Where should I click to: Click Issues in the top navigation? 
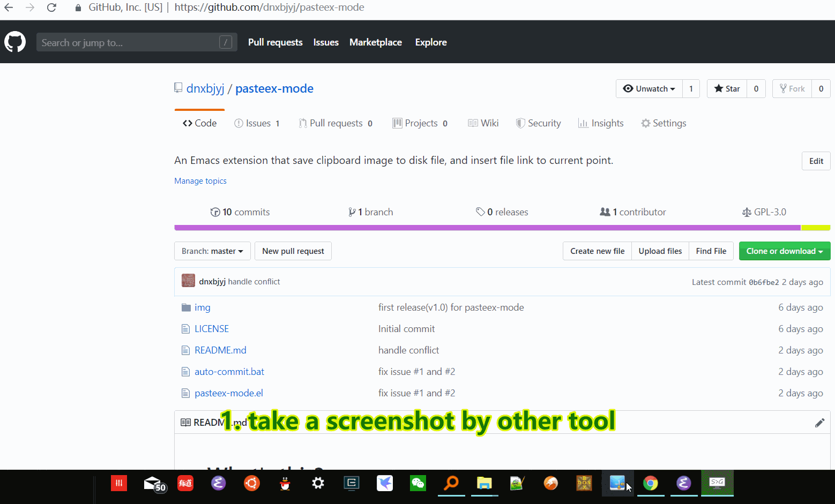(x=326, y=42)
